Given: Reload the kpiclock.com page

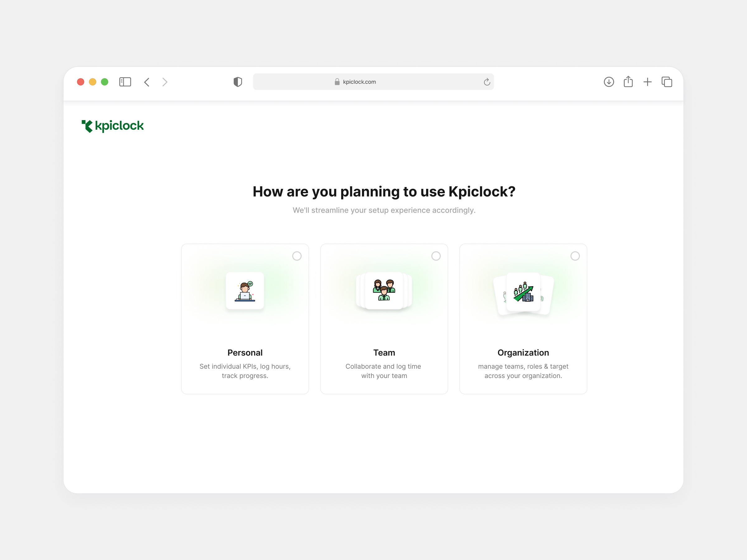Looking at the screenshot, I should 486,82.
